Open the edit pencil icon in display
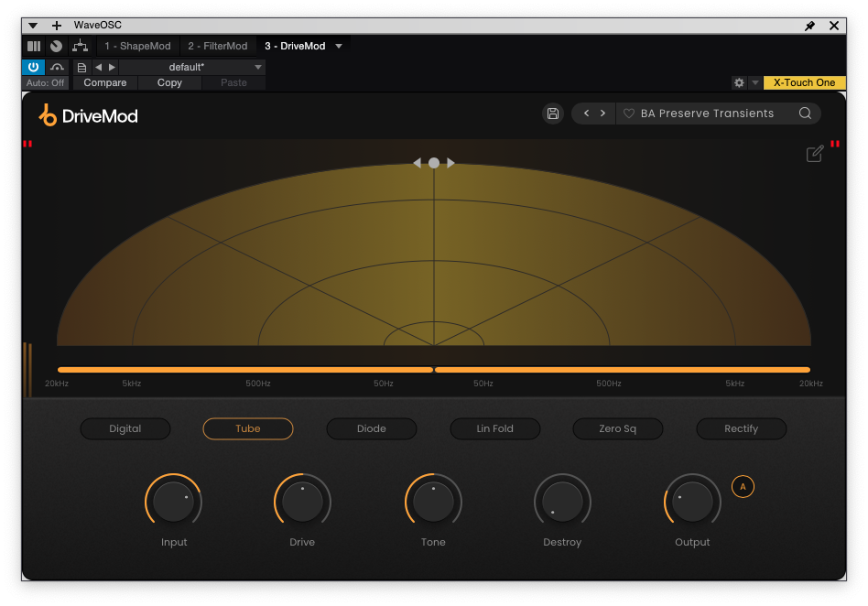This screenshot has width=868, height=606. [x=814, y=154]
